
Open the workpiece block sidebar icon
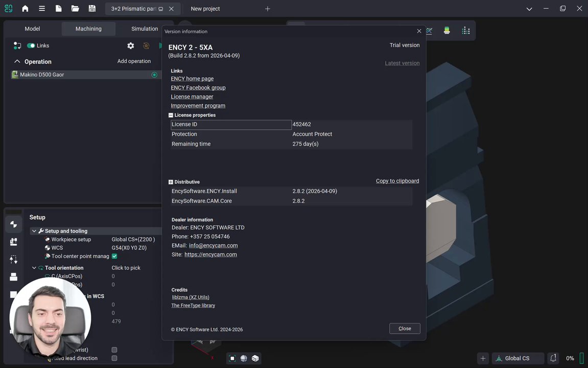pos(13,277)
